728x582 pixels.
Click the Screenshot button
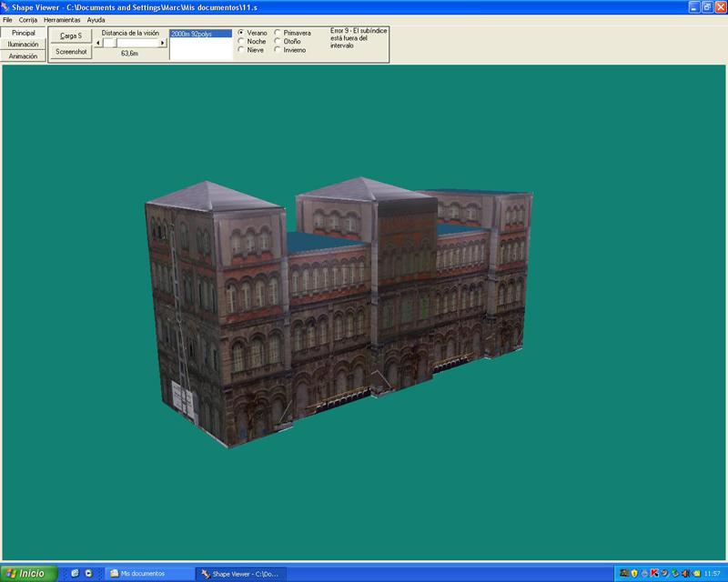(71, 52)
